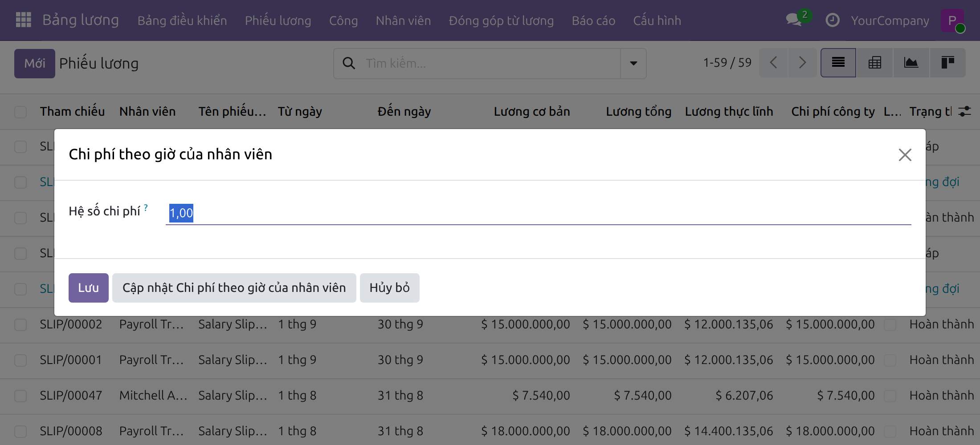This screenshot has height=445, width=980.
Task: Select the SLIP/00002 row checkbox
Action: [20, 324]
